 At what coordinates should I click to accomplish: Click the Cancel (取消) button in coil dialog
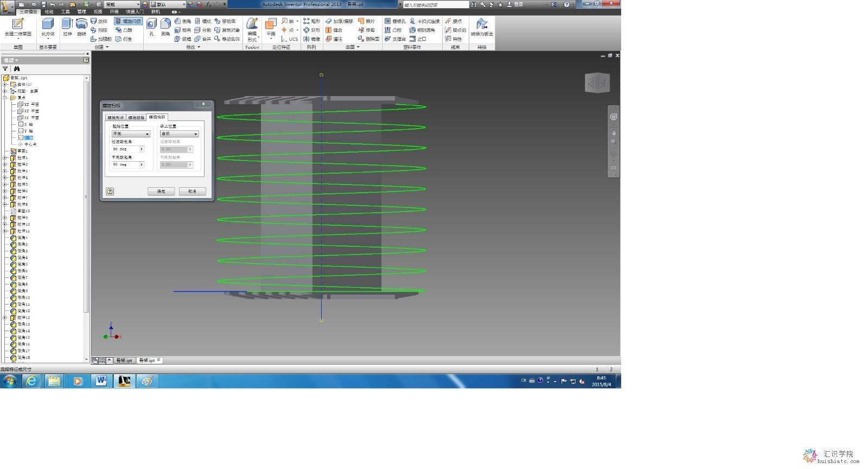point(192,191)
